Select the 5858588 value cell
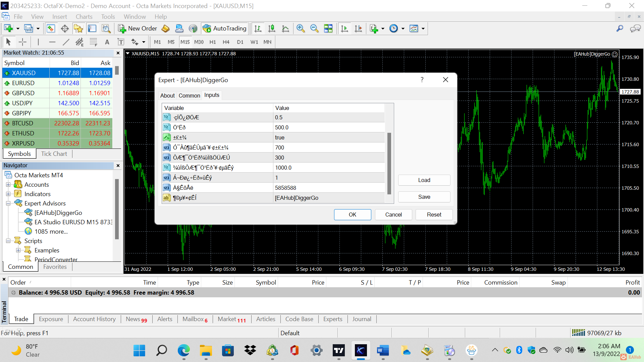This screenshot has height=362, width=644. (329, 188)
